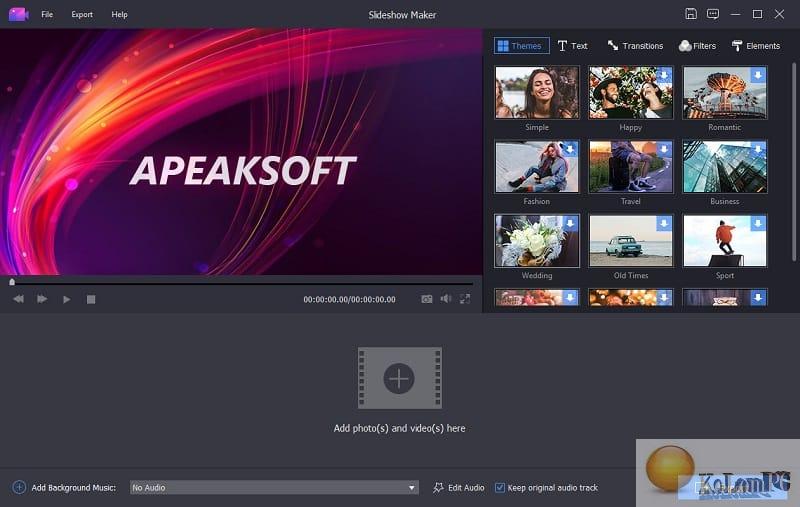Select the Old Times theme thumbnail
Viewport: 800px width, 507px height.
click(x=631, y=241)
